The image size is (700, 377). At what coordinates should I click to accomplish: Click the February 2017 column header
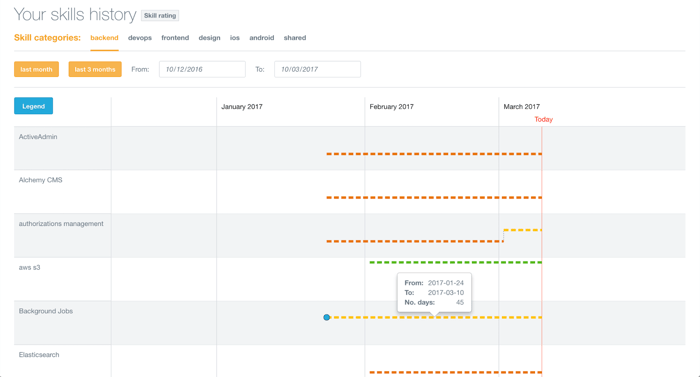click(x=392, y=107)
